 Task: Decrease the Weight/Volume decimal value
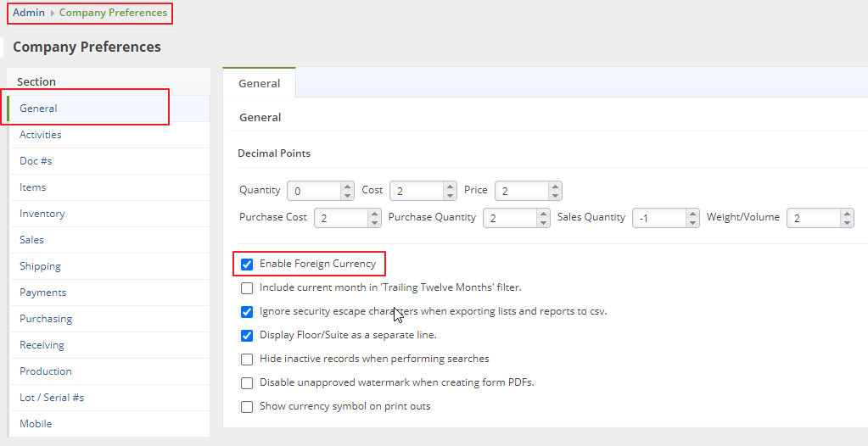pos(847,223)
